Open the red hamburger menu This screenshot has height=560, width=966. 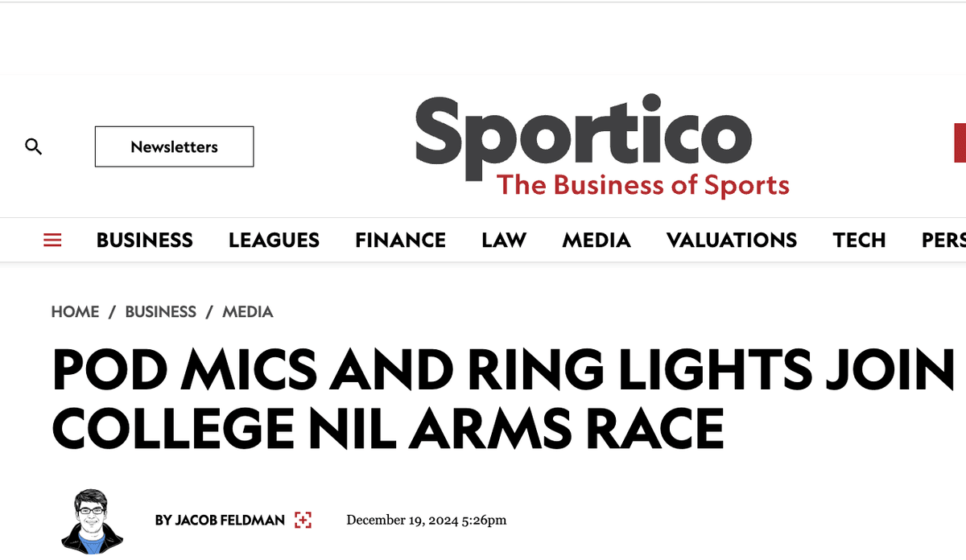tap(52, 240)
